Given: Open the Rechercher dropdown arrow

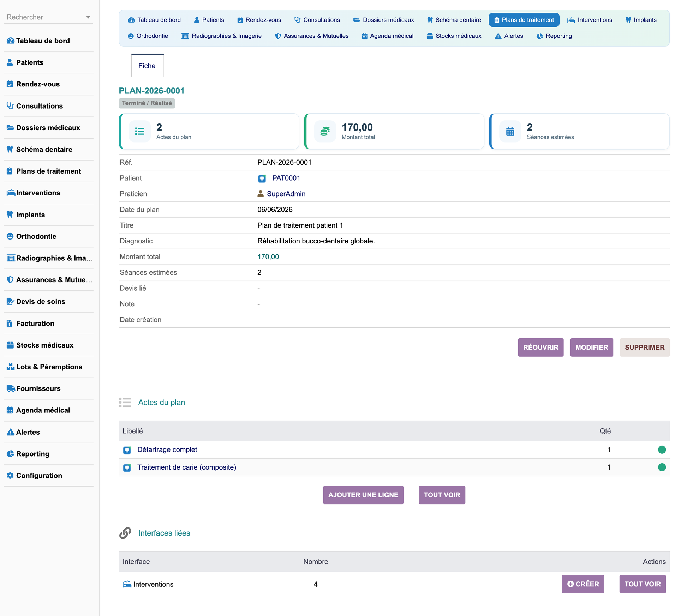Looking at the screenshot, I should [88, 17].
